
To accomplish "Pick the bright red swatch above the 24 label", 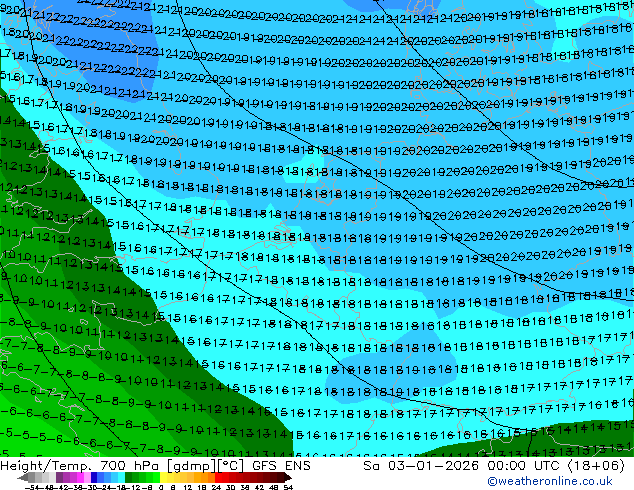I will [x=218, y=478].
